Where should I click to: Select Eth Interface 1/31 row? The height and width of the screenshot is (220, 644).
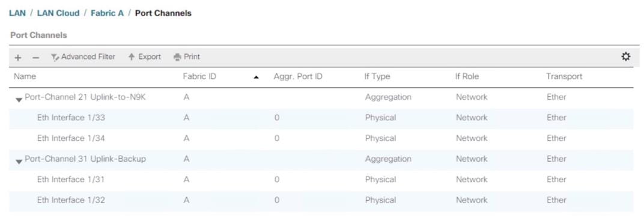(321, 180)
